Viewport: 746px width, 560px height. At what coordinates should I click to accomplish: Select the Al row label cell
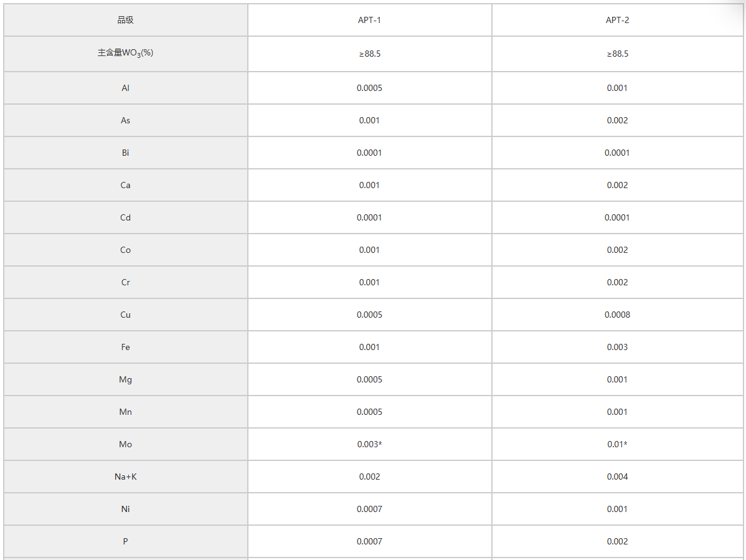[126, 88]
